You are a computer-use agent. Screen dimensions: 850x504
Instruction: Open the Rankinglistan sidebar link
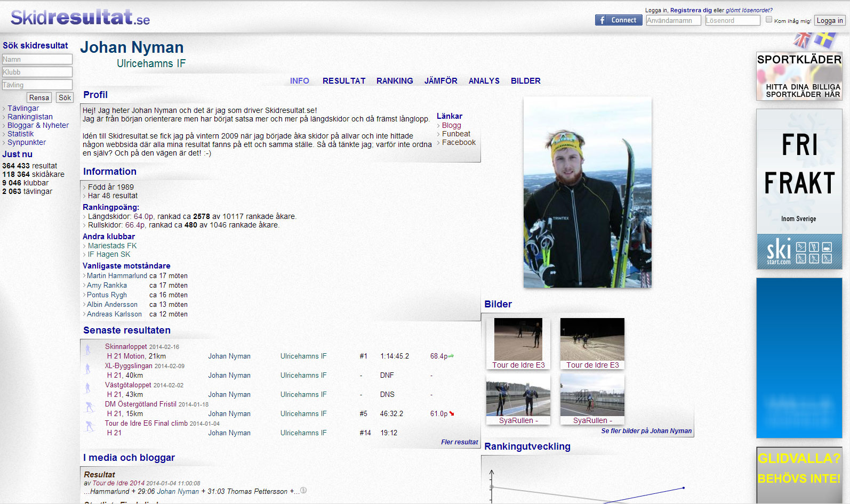point(30,117)
